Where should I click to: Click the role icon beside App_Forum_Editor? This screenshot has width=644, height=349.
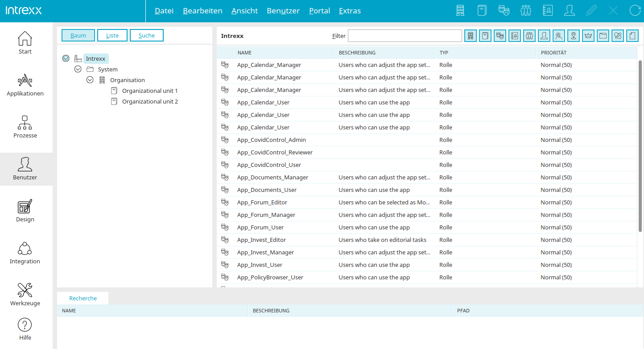(225, 202)
